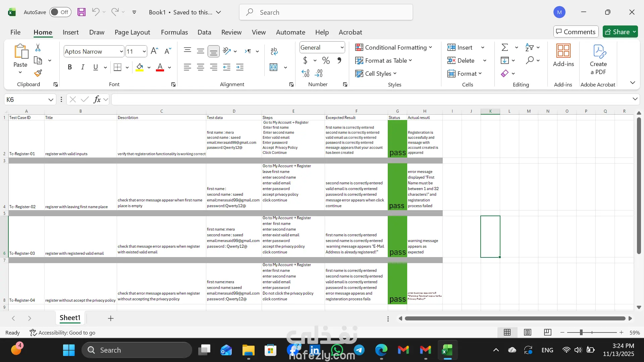
Task: Click the Merge & Center icon
Action: (274, 67)
